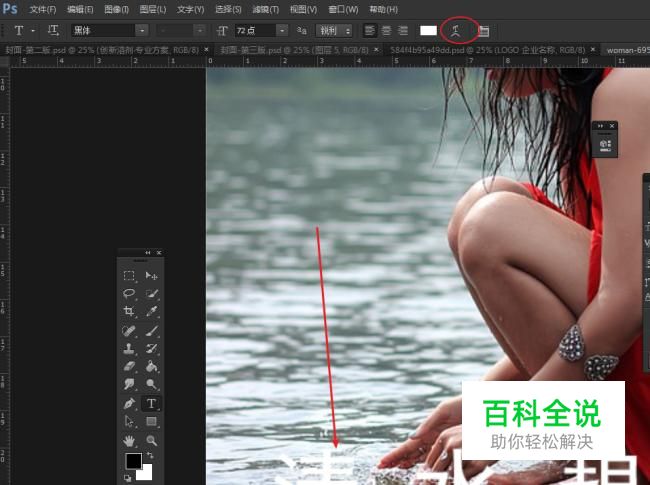650x485 pixels.
Task: Open the 帮助(H) menu
Action: click(383, 9)
